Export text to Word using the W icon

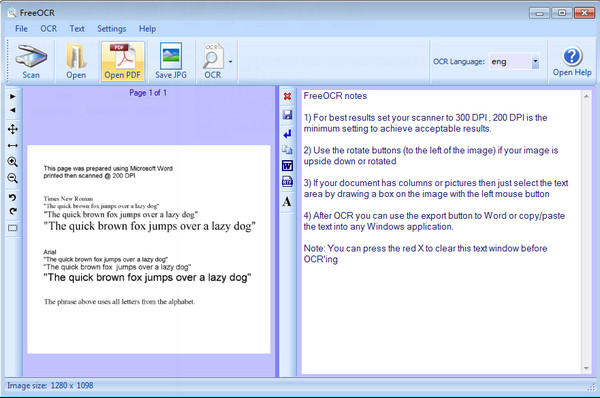(x=287, y=165)
